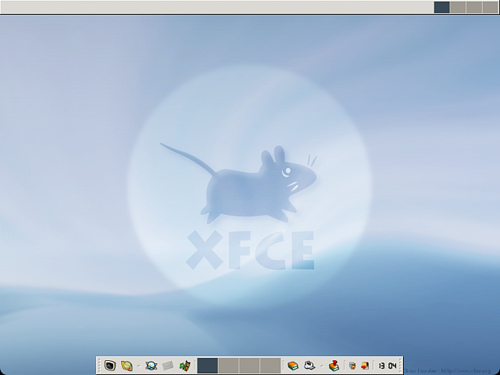Expand the small arrow beside the printer icon
The width and height of the screenshot is (500, 375).
[321, 366]
